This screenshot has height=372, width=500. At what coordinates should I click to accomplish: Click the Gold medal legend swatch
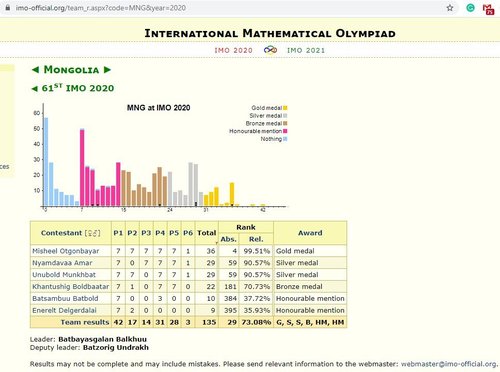[x=285, y=108]
